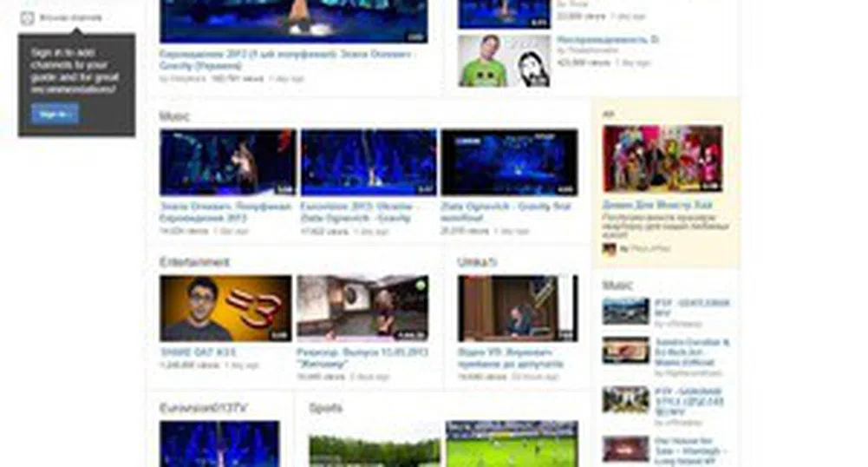Image resolution: width=868 pixels, height=467 pixels.
Task: Click the Browse channels plus icon
Action: 27,17
